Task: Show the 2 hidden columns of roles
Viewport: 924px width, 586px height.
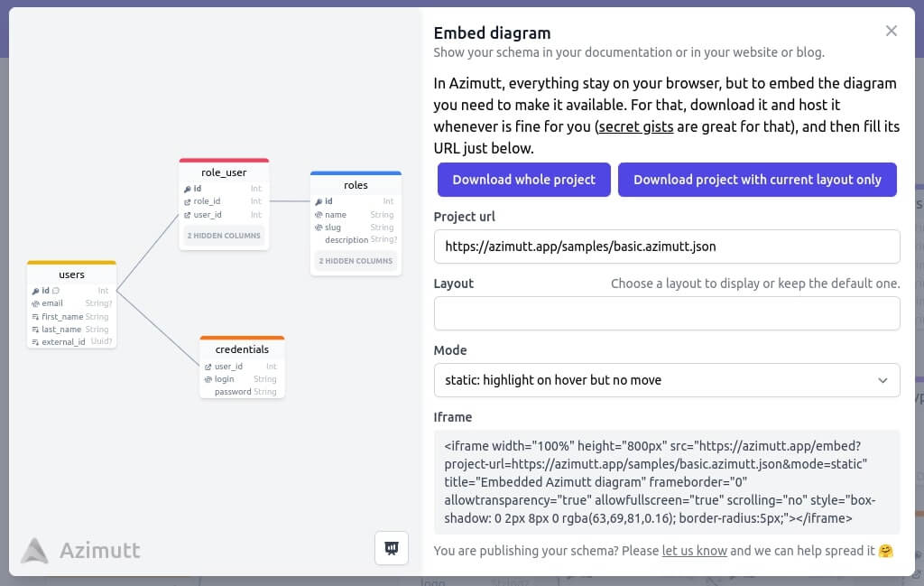Action: pyautogui.click(x=356, y=259)
